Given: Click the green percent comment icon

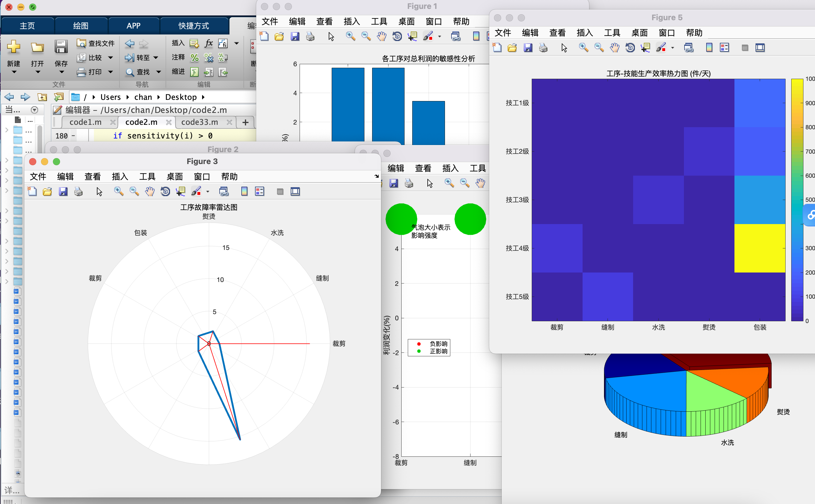Looking at the screenshot, I should coord(194,58).
